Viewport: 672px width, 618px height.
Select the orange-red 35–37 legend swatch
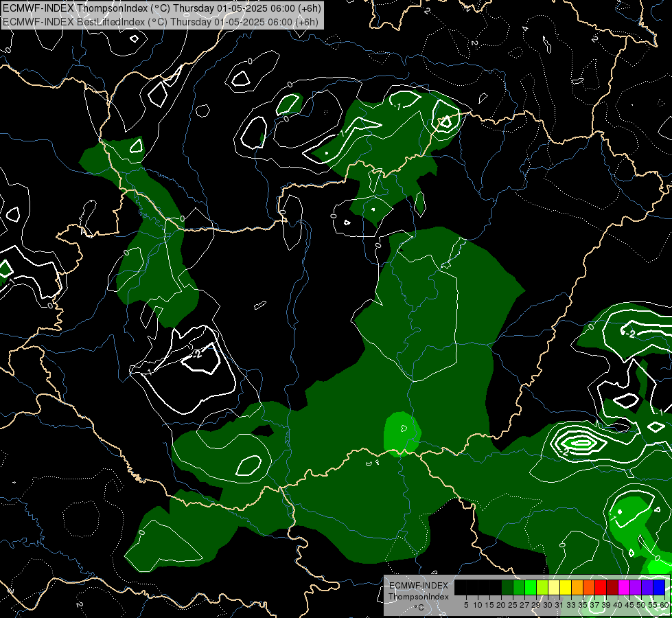point(588,587)
